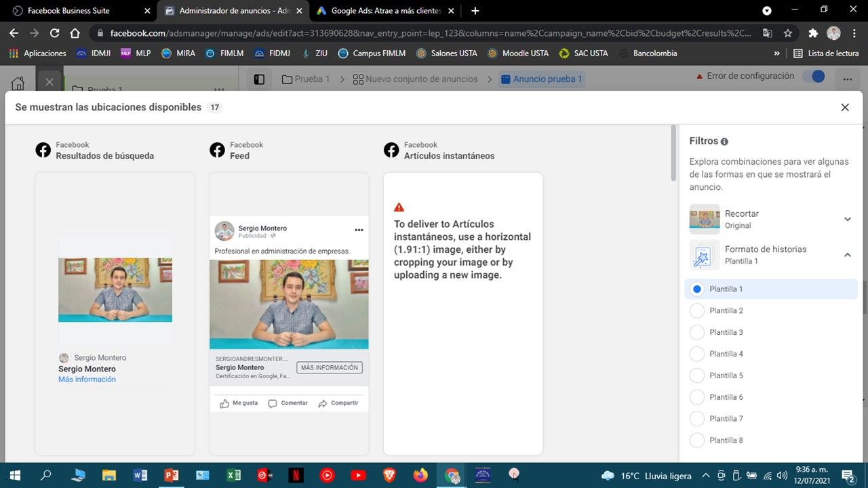The width and height of the screenshot is (868, 488).
Task: Select Anuncio prueba 1 breadcrumb
Action: coord(541,79)
